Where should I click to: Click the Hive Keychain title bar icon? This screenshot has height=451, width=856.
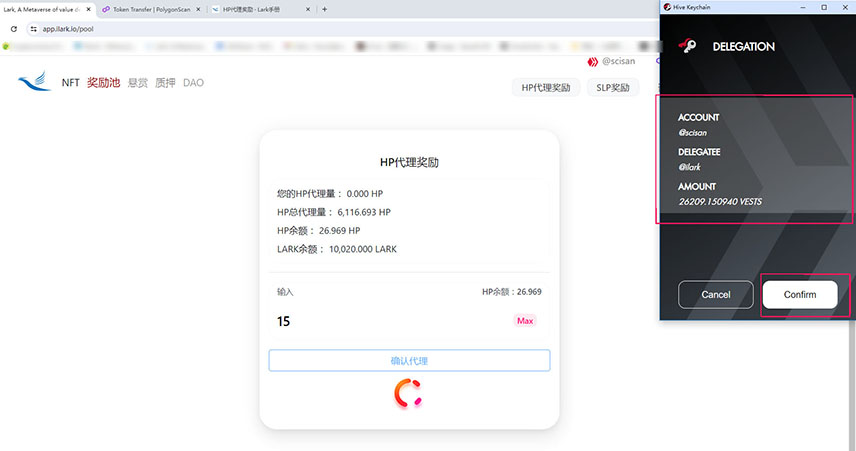[667, 7]
